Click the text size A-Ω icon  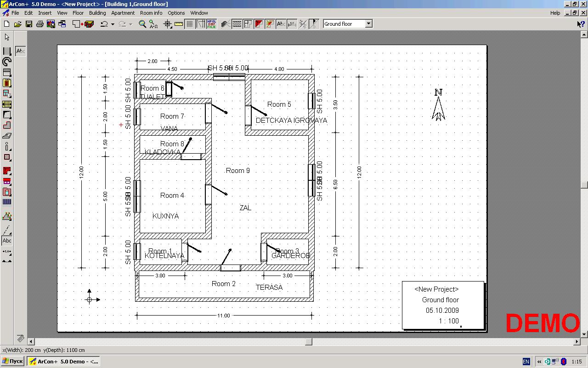pyautogui.click(x=153, y=23)
